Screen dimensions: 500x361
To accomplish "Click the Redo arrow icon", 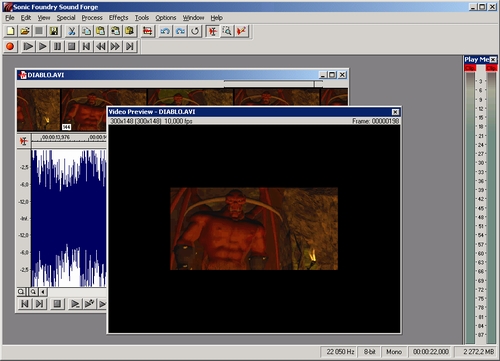I will click(180, 31).
